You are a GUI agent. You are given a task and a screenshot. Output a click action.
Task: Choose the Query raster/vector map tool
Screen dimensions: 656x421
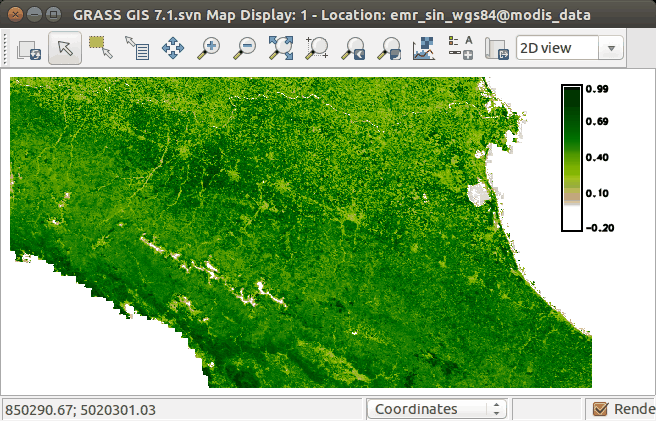(136, 47)
